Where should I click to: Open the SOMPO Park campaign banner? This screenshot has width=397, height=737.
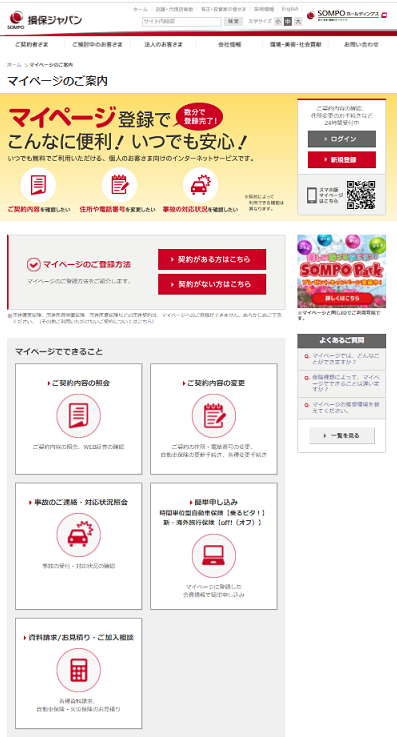click(x=342, y=271)
